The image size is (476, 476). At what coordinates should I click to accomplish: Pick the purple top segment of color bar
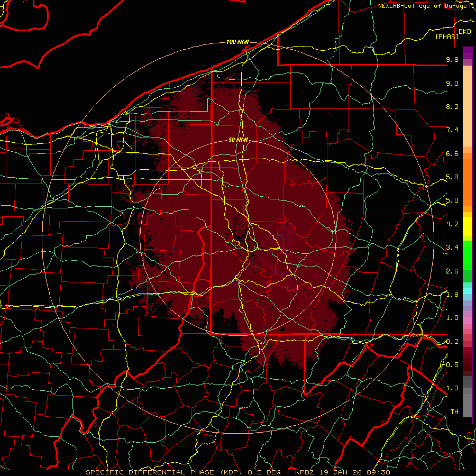467,53
